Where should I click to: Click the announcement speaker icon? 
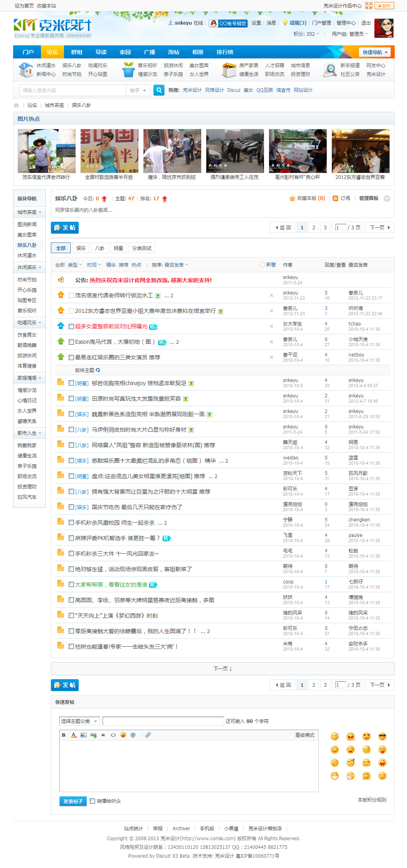click(61, 280)
